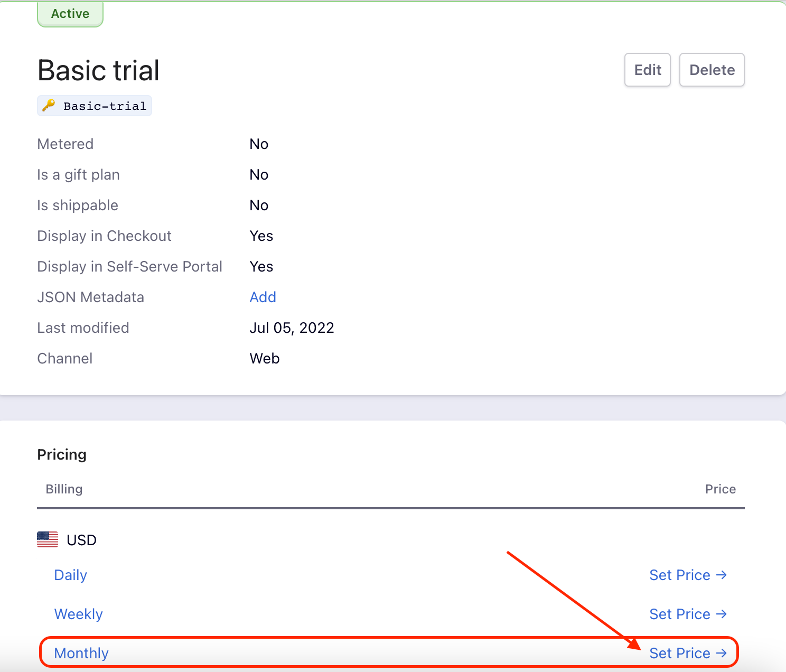This screenshot has width=786, height=672.
Task: Click the arrow icon in Weekly's Set Price
Action: click(x=722, y=614)
